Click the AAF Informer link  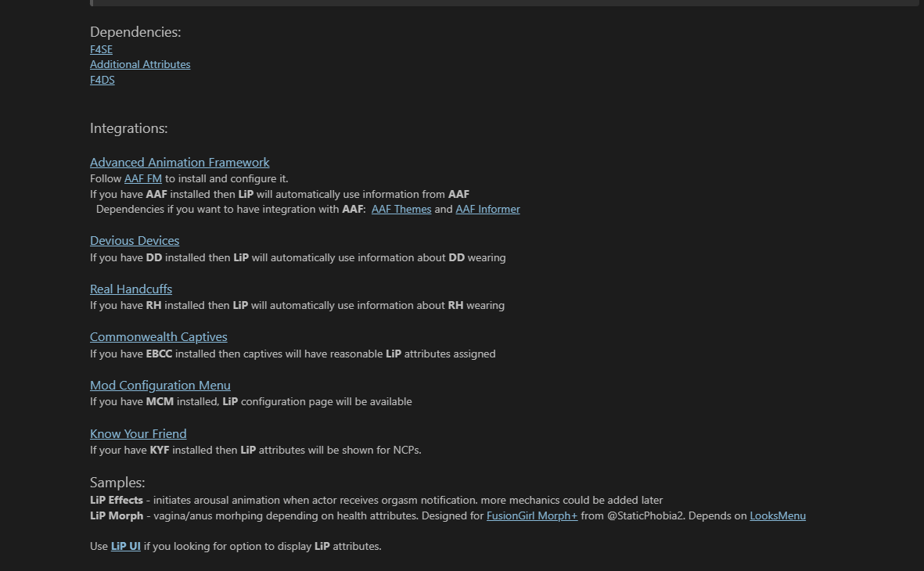(487, 209)
